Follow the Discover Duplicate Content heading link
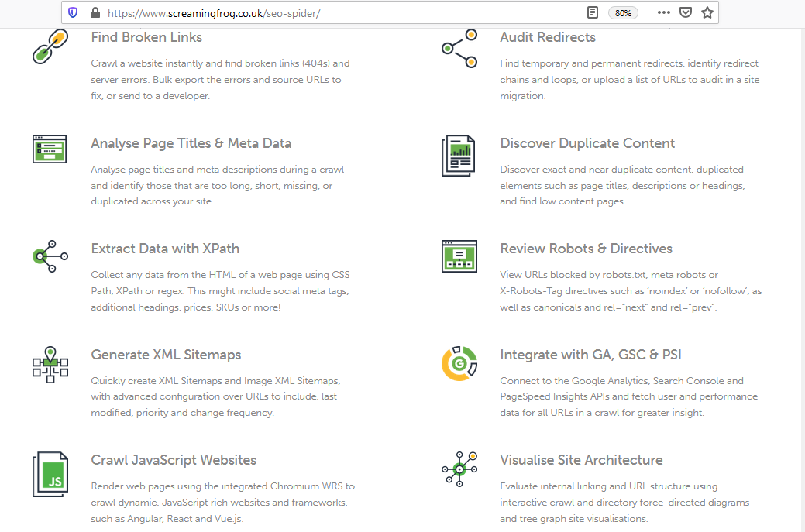Viewport: 805px width, 532px height. tap(587, 143)
